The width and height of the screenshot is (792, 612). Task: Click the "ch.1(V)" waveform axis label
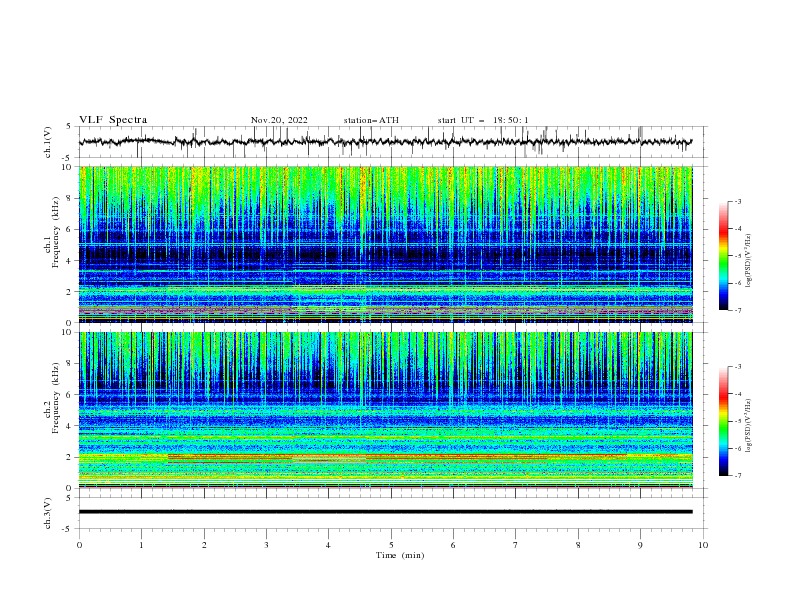(x=48, y=142)
